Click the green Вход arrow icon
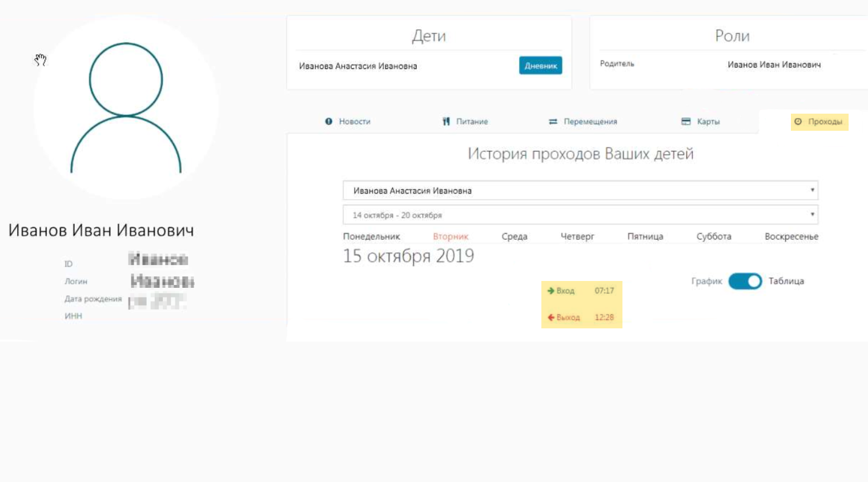The height and width of the screenshot is (482, 868). pos(550,291)
